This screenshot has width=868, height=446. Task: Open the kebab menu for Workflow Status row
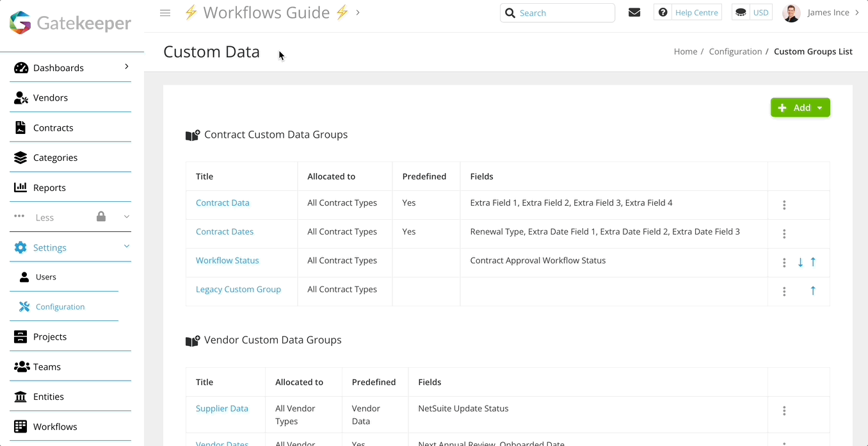pos(784,262)
